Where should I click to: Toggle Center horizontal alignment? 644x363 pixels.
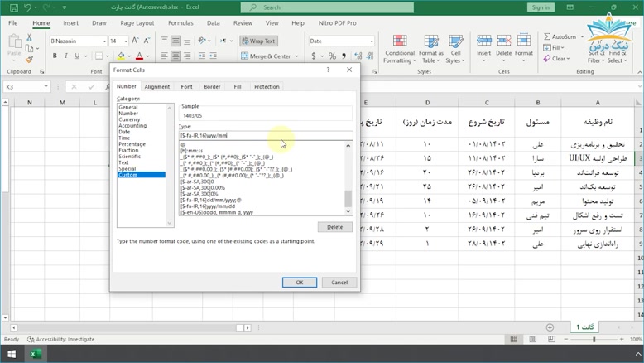coord(175,56)
